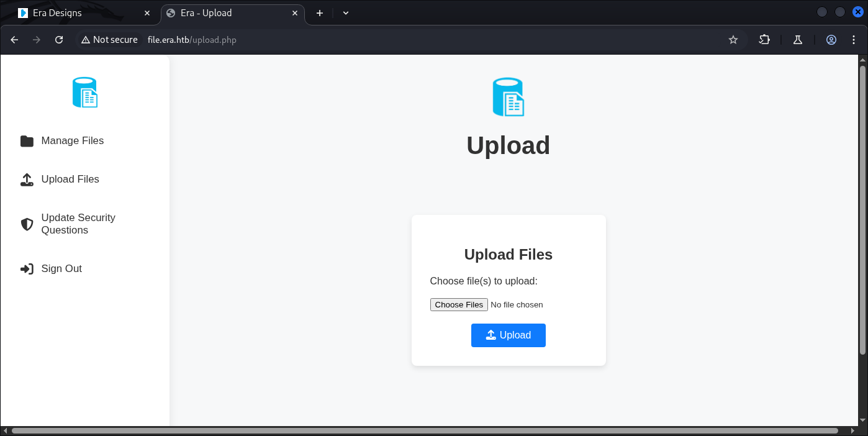
Task: Expand the tab search dropdown arrow
Action: [x=346, y=13]
